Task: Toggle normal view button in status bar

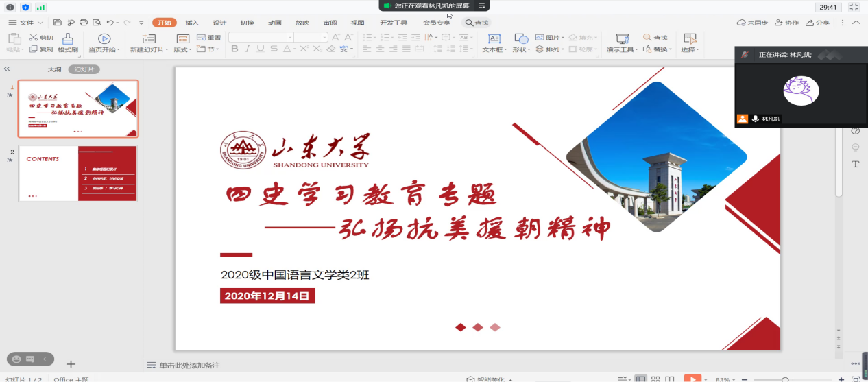Action: 640,379
